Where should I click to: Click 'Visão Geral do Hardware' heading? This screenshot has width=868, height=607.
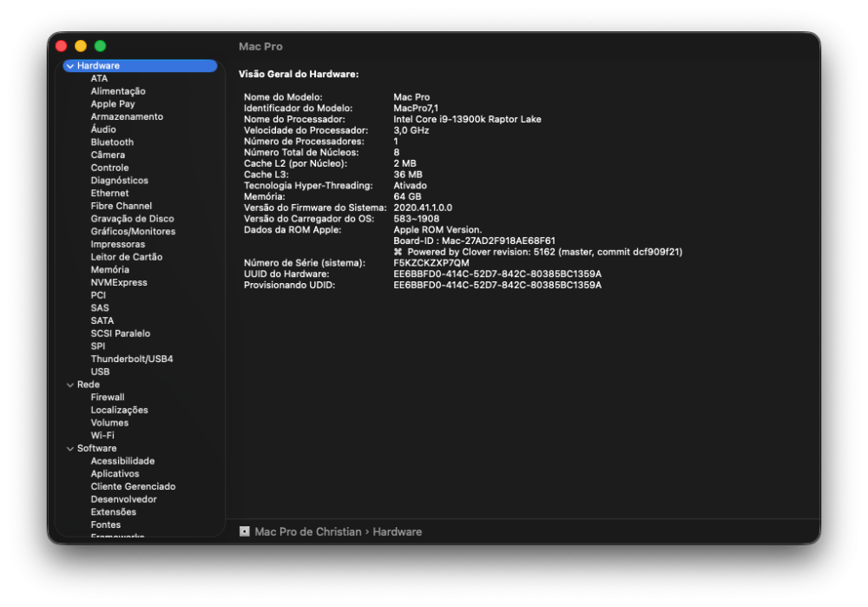299,74
